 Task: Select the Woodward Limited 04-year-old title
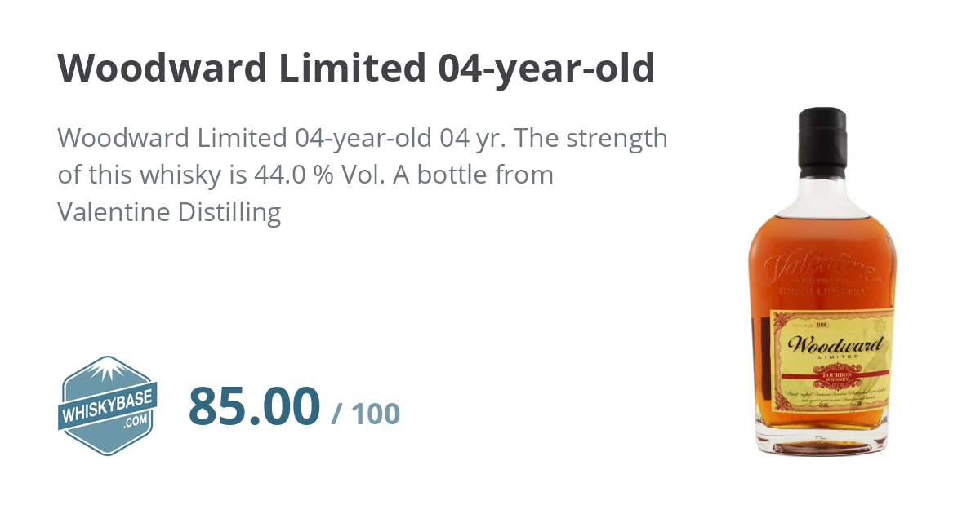356,69
